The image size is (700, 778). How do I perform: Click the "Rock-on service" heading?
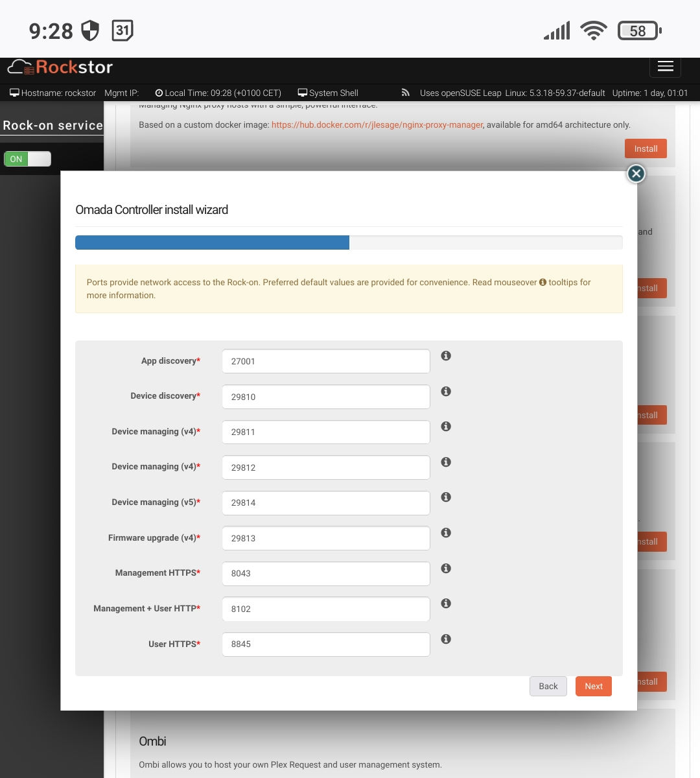tap(52, 125)
